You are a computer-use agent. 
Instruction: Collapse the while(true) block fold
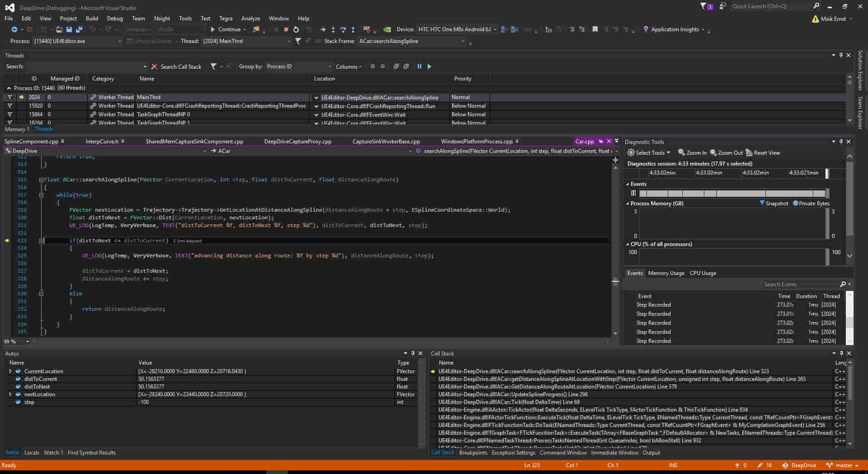(41, 195)
